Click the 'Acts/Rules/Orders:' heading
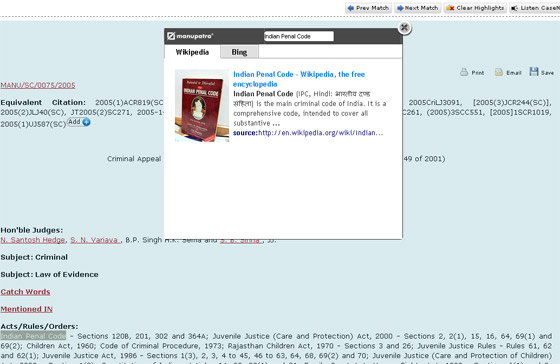 point(39,326)
